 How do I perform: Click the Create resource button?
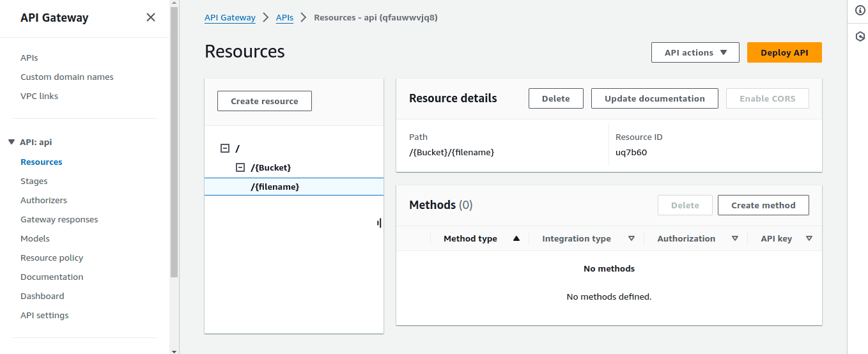click(x=264, y=101)
